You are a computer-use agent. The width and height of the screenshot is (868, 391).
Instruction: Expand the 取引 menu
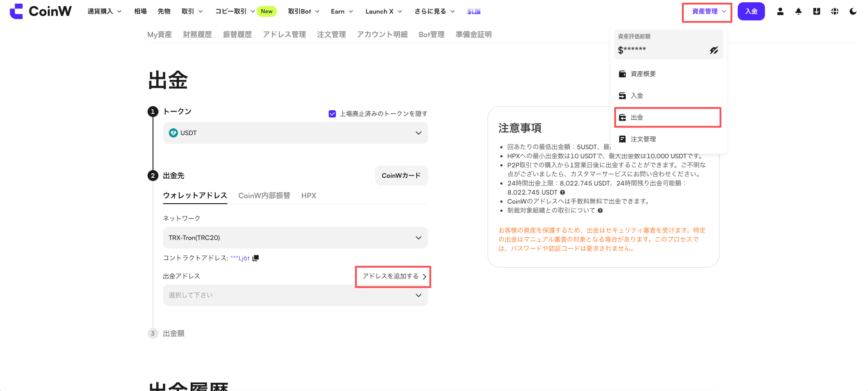click(x=192, y=11)
